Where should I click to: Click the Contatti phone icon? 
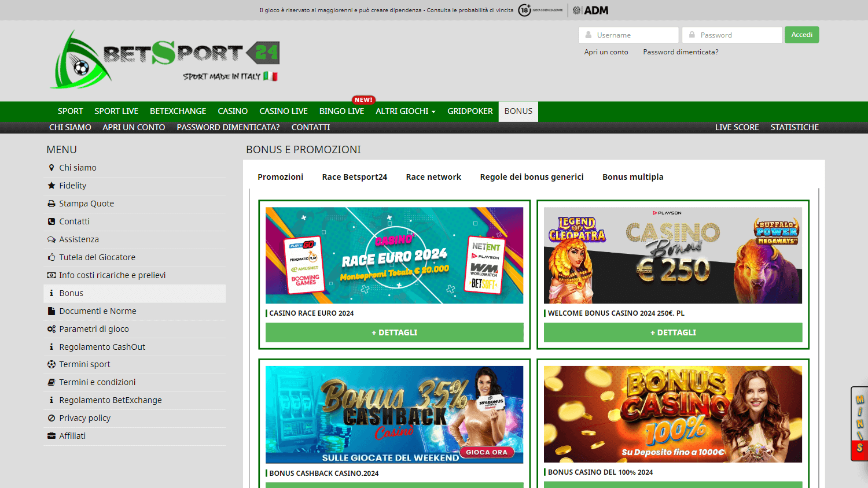52,221
